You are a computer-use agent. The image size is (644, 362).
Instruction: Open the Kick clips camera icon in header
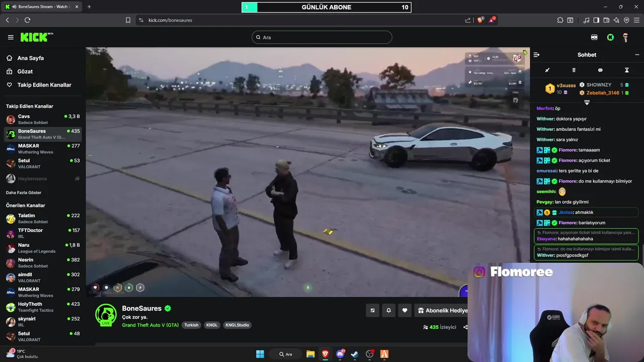594,37
